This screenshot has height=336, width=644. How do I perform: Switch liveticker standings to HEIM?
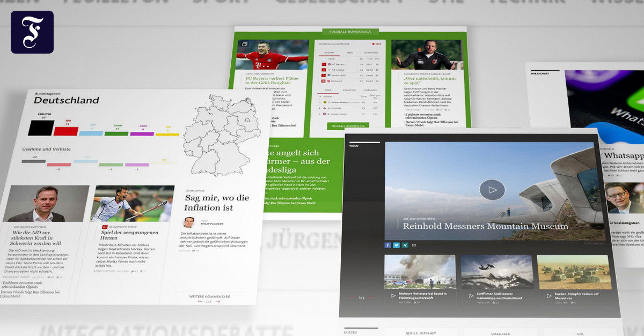point(349,52)
